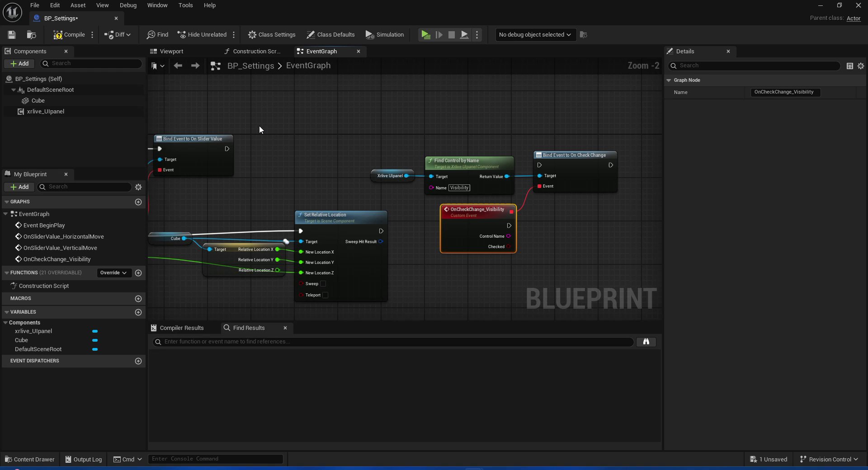Open the graph bookmarks dropdown
Viewport: 868px width, 470px height.
coord(157,66)
